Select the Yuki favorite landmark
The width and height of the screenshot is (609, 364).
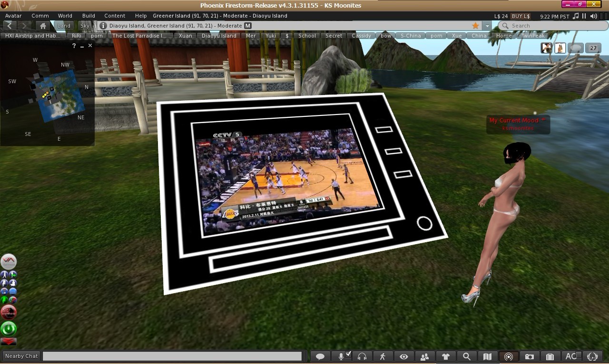coord(271,36)
